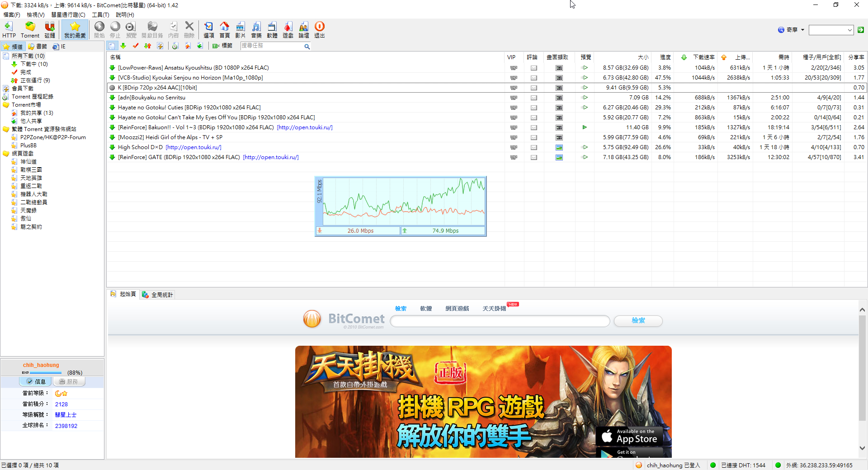Click the 軟體 link above BitComet search
Screen dimensions: 868x470
point(426,309)
